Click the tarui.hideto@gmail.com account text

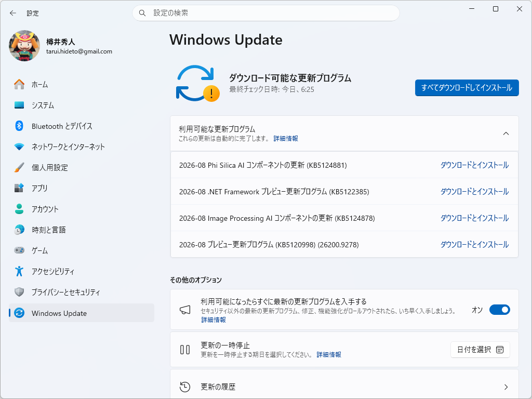pos(79,51)
